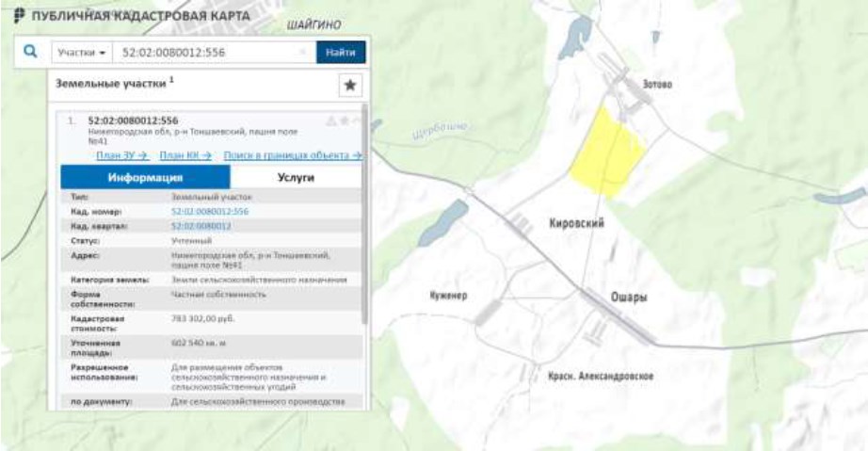Click the Зотово label on the map
868x451 pixels.
[657, 84]
